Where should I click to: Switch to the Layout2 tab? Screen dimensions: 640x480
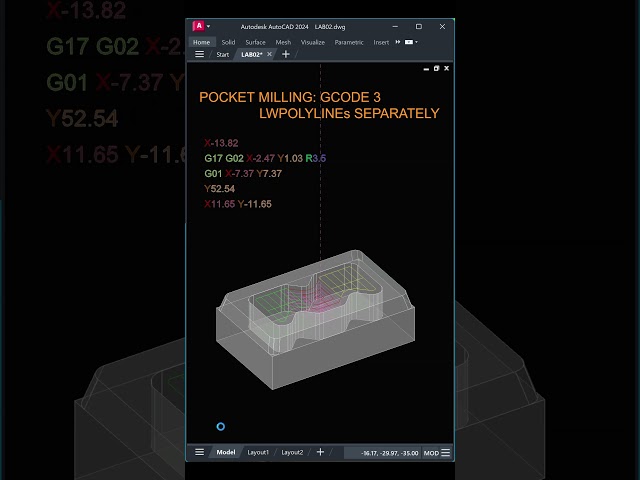click(x=292, y=452)
